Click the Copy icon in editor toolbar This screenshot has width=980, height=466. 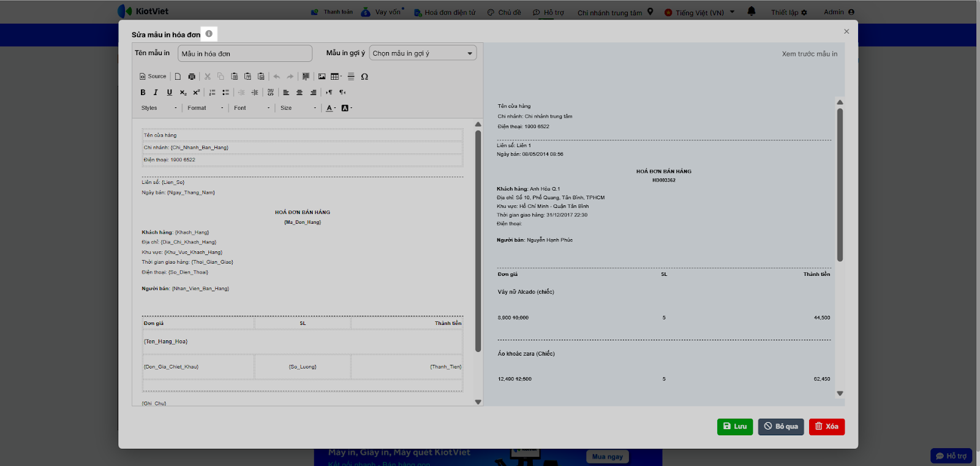coord(221,77)
